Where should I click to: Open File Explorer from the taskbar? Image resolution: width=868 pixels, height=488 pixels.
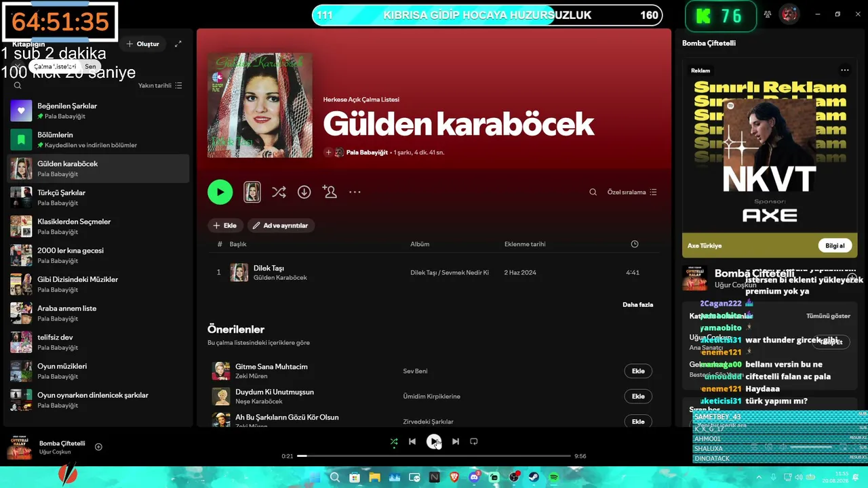click(374, 477)
